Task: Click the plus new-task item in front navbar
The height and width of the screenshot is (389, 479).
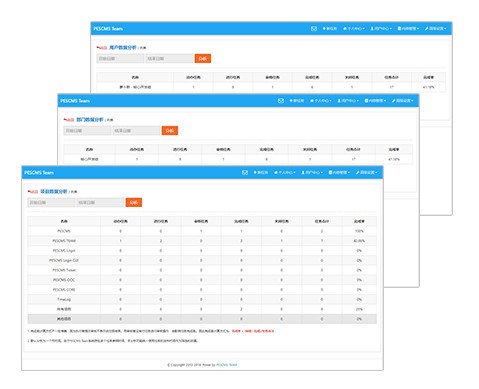Action: (x=261, y=172)
